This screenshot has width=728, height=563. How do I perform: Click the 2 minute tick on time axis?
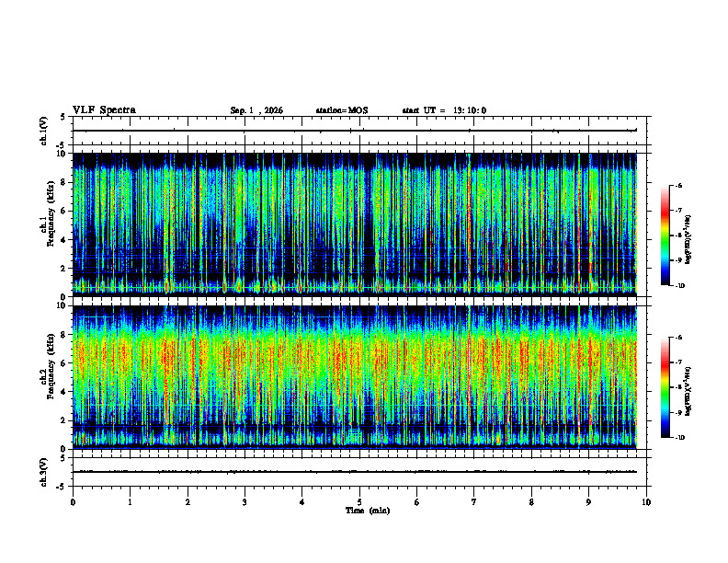click(x=188, y=502)
